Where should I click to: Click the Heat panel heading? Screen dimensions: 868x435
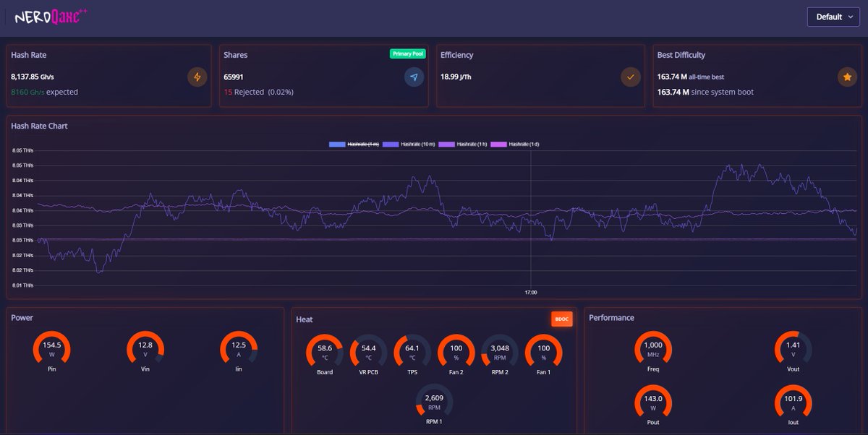(x=305, y=319)
